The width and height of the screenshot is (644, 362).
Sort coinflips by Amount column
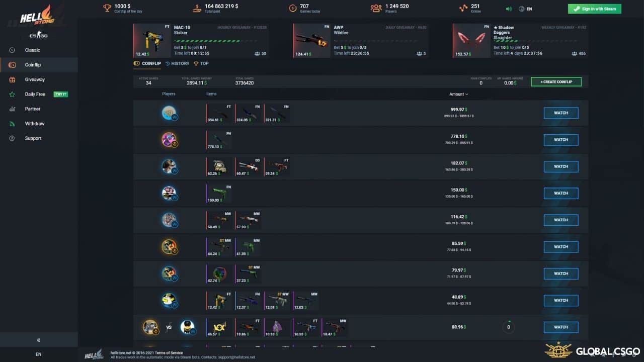point(459,94)
